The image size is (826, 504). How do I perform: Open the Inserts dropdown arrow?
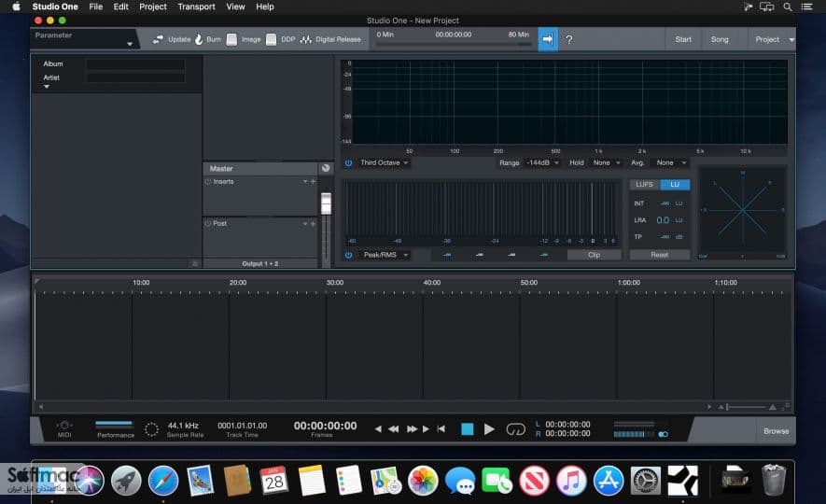[304, 182]
